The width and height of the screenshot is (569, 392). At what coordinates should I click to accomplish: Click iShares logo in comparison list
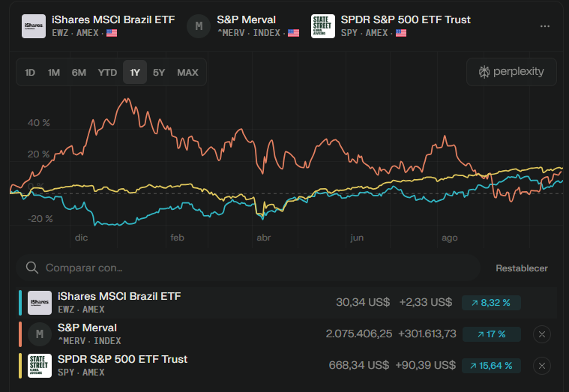pos(40,303)
